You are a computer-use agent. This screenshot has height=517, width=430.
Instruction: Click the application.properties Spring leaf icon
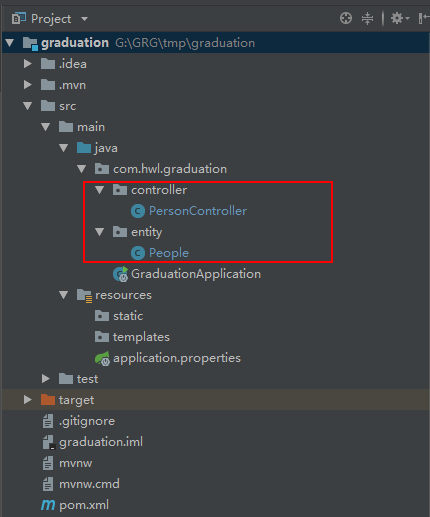(x=102, y=358)
